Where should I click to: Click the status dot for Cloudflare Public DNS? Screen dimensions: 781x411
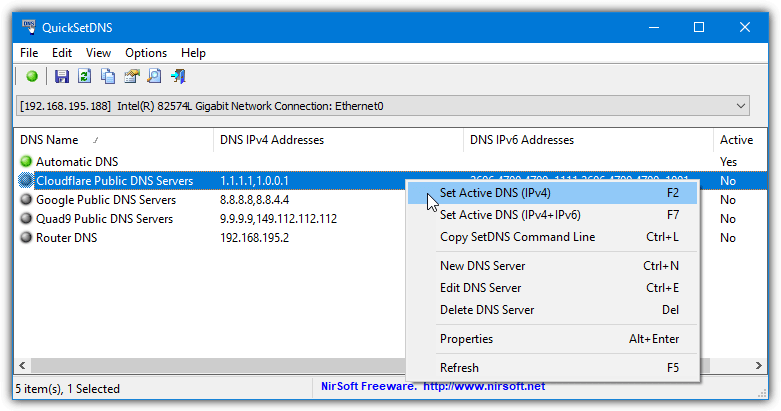pyautogui.click(x=26, y=180)
